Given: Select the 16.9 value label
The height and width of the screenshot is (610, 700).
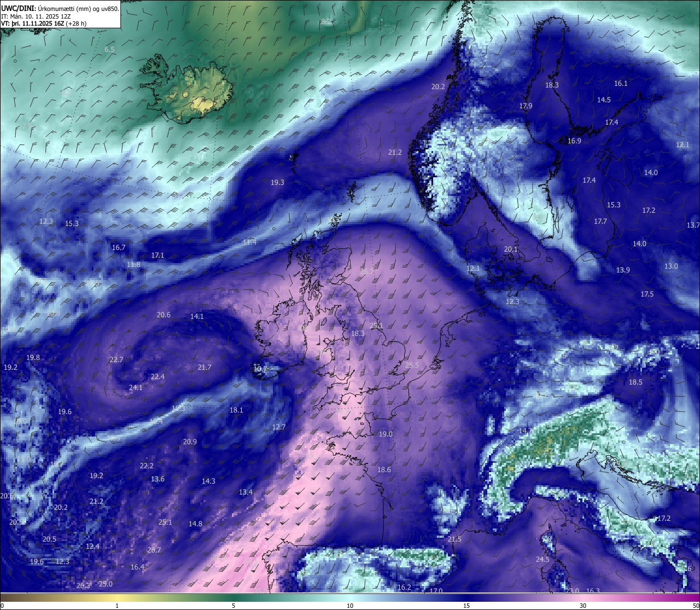Looking at the screenshot, I should pos(574,141).
